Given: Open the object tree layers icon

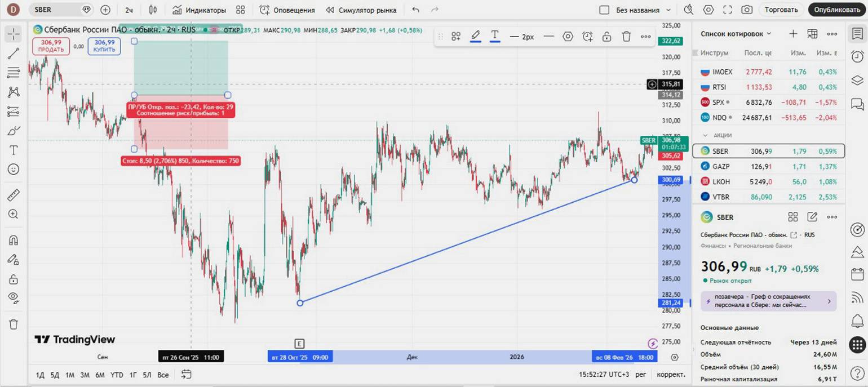Looking at the screenshot, I should coord(857,79).
